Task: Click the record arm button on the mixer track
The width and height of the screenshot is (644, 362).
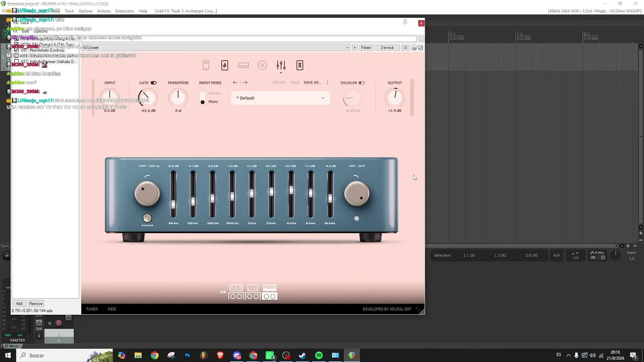Action: coord(58,323)
